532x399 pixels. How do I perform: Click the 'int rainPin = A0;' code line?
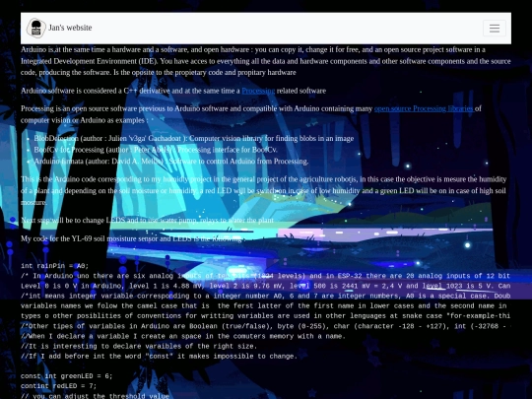[54, 266]
